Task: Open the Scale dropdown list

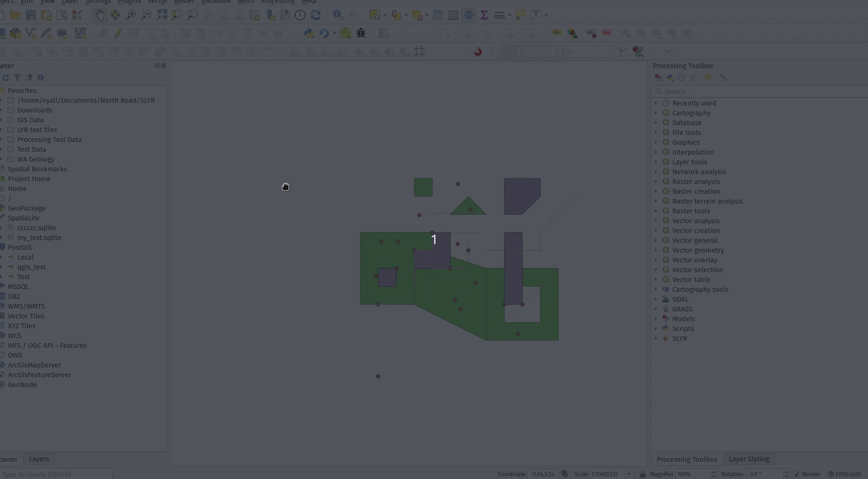Action: pyautogui.click(x=629, y=474)
